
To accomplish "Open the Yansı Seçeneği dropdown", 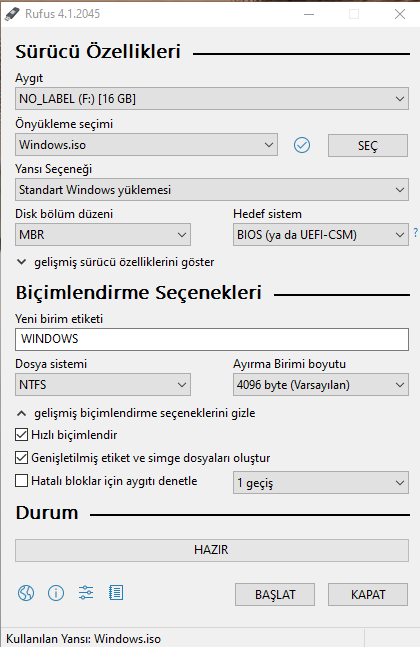I will (212, 190).
